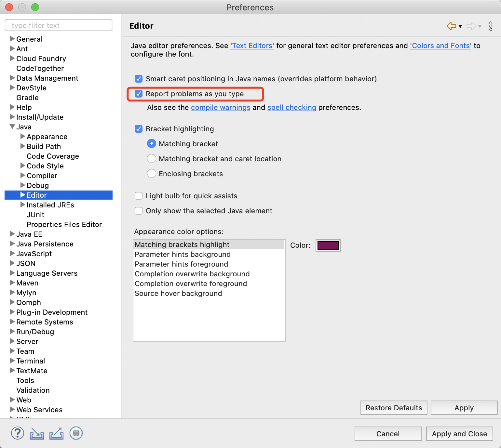Expand the Code Style node
The width and height of the screenshot is (501, 448).
click(23, 165)
